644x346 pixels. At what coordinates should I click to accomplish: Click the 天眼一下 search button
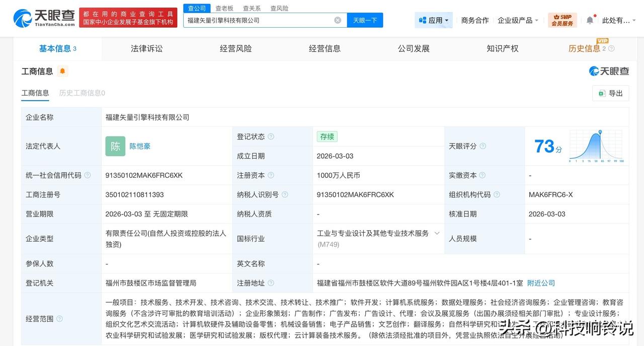(x=365, y=20)
